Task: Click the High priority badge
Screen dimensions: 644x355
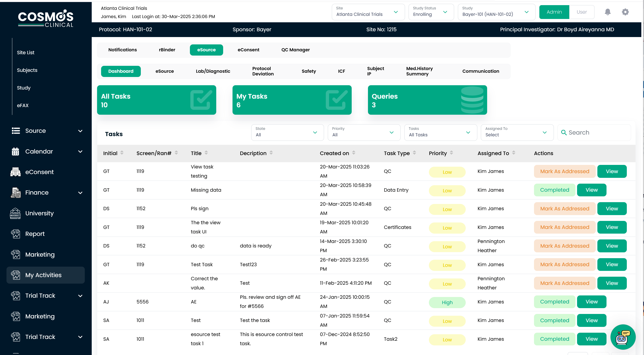Action: click(x=447, y=303)
